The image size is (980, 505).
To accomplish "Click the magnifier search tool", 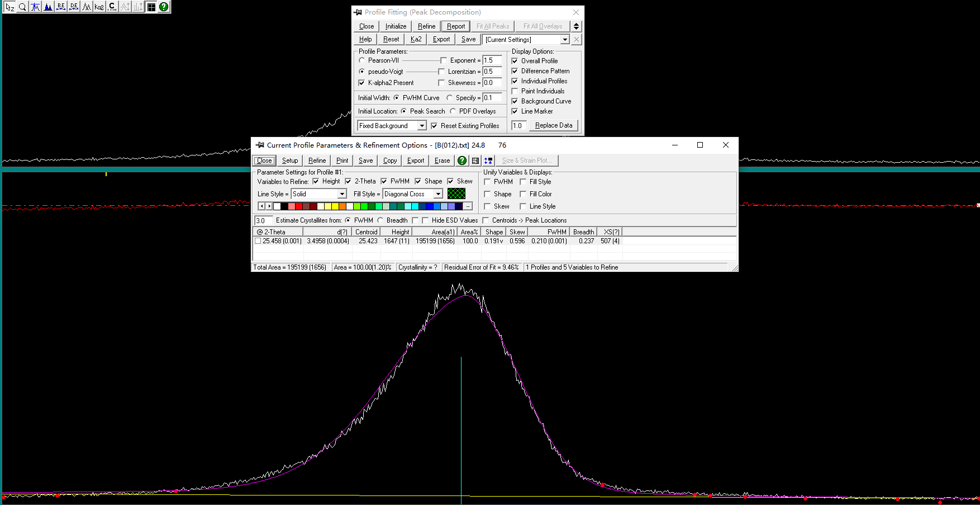I will [22, 7].
